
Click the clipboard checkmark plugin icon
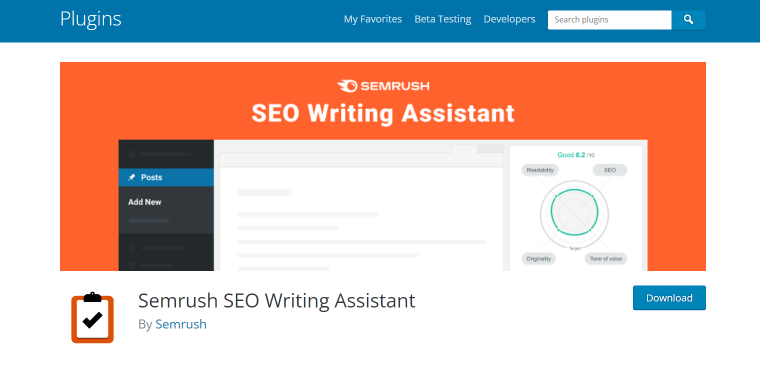[x=93, y=318]
